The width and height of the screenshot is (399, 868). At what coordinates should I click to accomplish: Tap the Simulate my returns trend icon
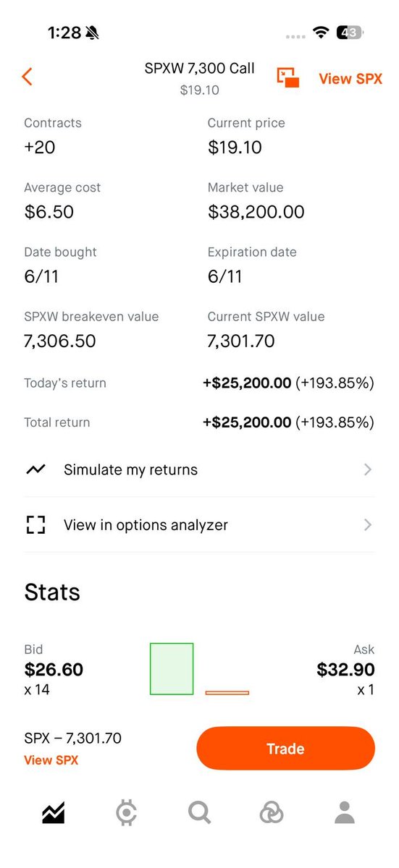tap(35, 469)
